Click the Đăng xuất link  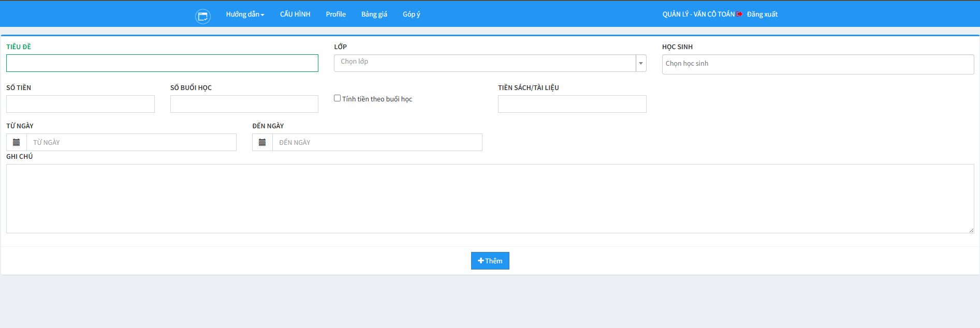[x=762, y=14]
